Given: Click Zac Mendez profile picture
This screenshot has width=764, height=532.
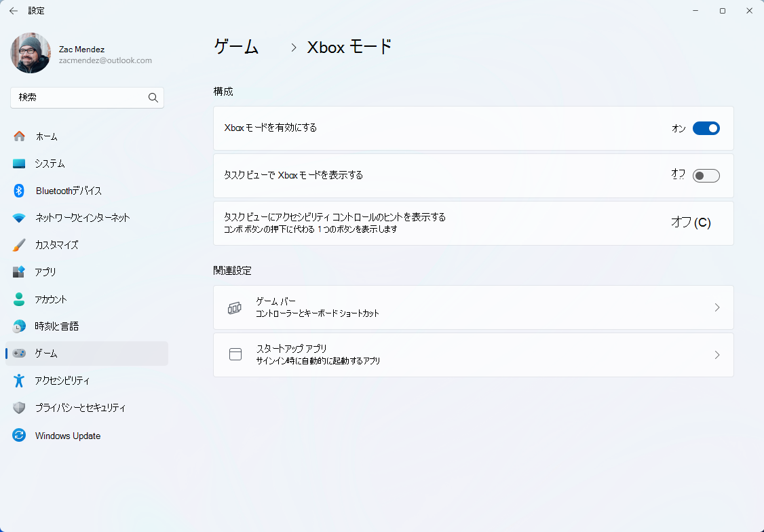Looking at the screenshot, I should click(x=31, y=53).
